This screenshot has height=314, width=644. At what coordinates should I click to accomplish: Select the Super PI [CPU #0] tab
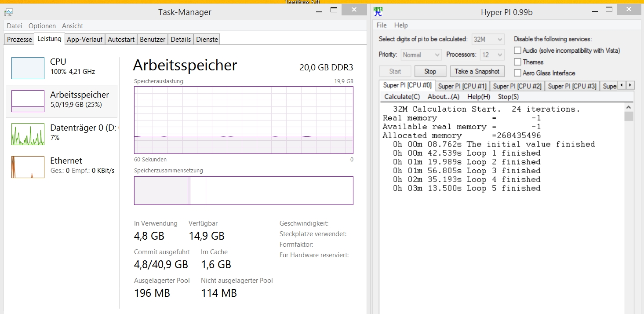tap(407, 85)
